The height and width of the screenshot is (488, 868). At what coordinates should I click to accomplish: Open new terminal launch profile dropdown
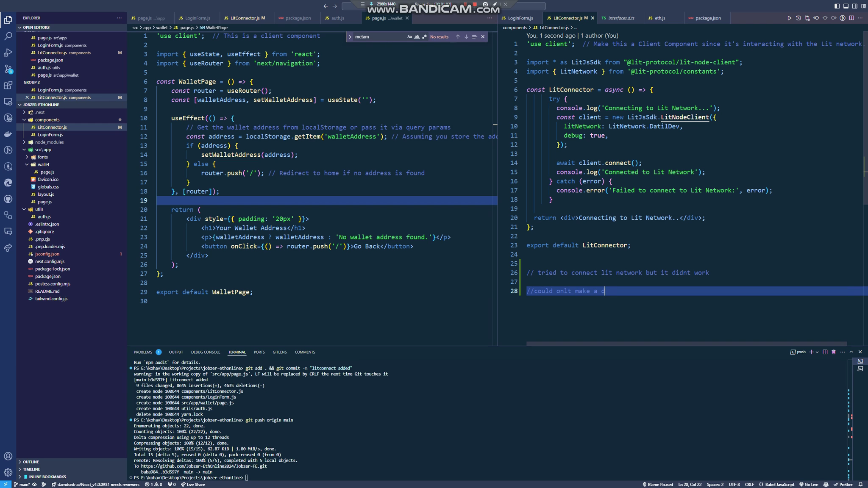point(817,352)
